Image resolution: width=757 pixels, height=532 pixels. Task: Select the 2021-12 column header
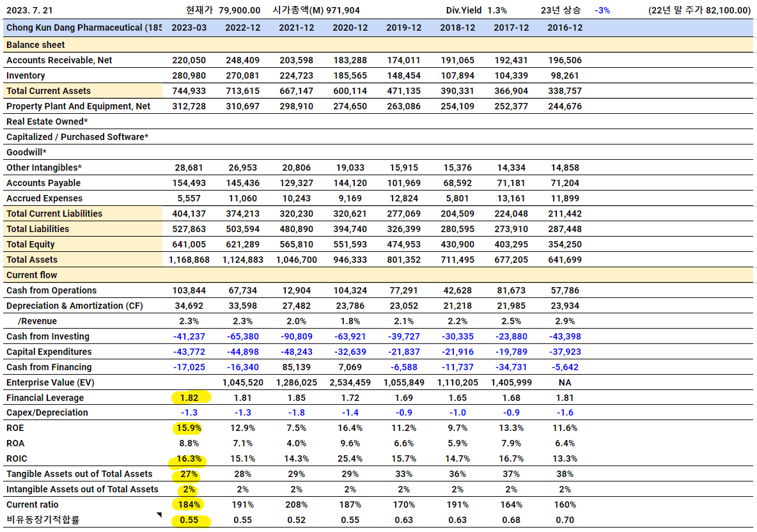[297, 27]
